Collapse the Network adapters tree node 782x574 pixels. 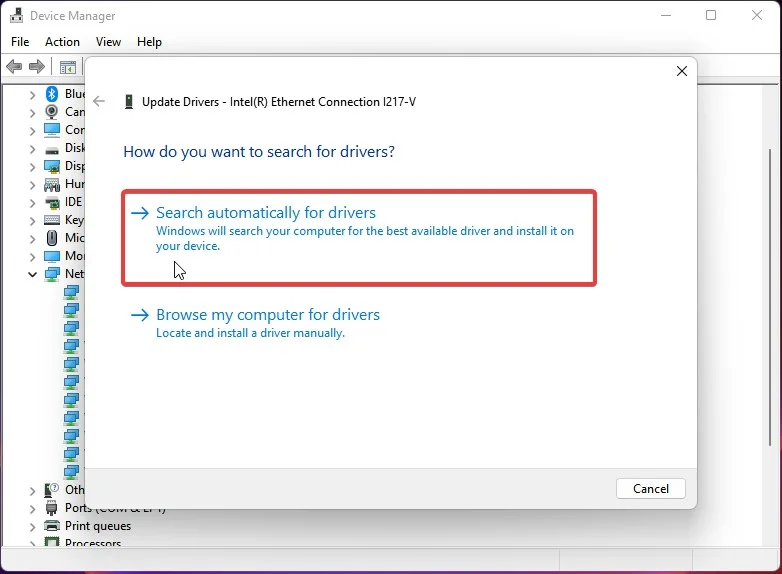[x=32, y=274]
